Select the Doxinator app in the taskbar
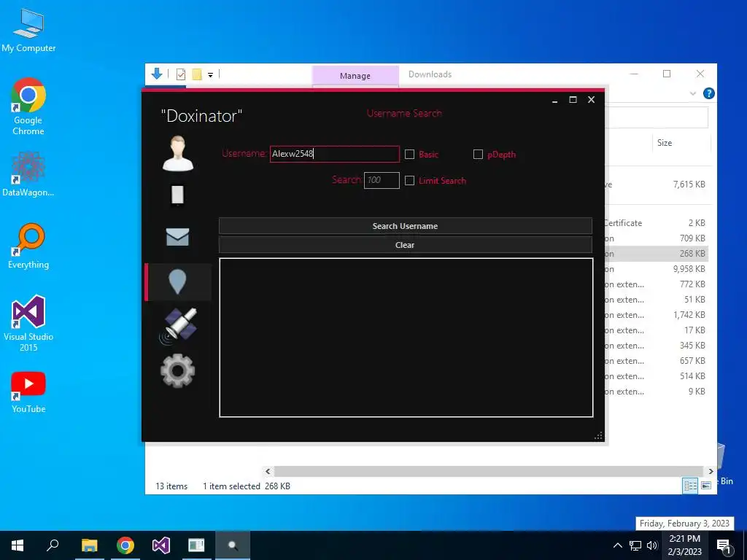This screenshot has height=560, width=747. pyautogui.click(x=233, y=545)
